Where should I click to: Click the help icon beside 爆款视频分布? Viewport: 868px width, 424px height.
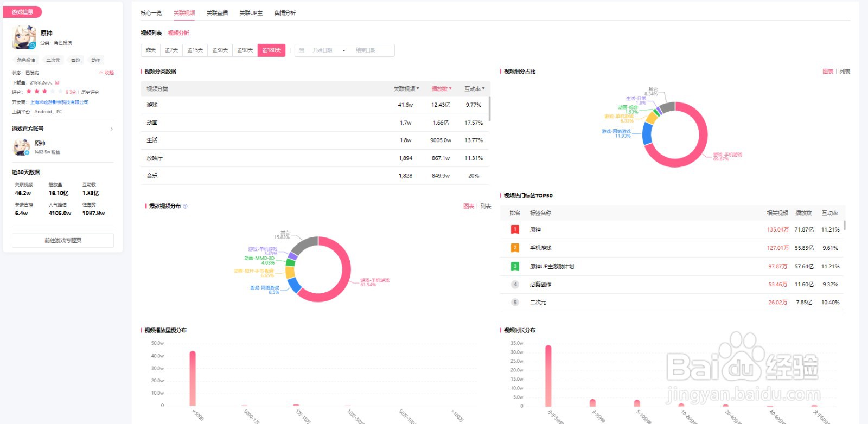click(186, 206)
